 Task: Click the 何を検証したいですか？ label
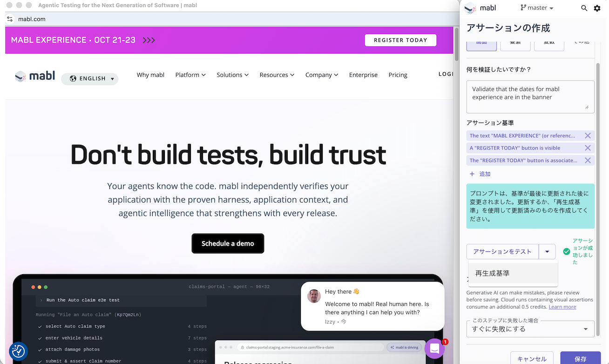tap(499, 69)
